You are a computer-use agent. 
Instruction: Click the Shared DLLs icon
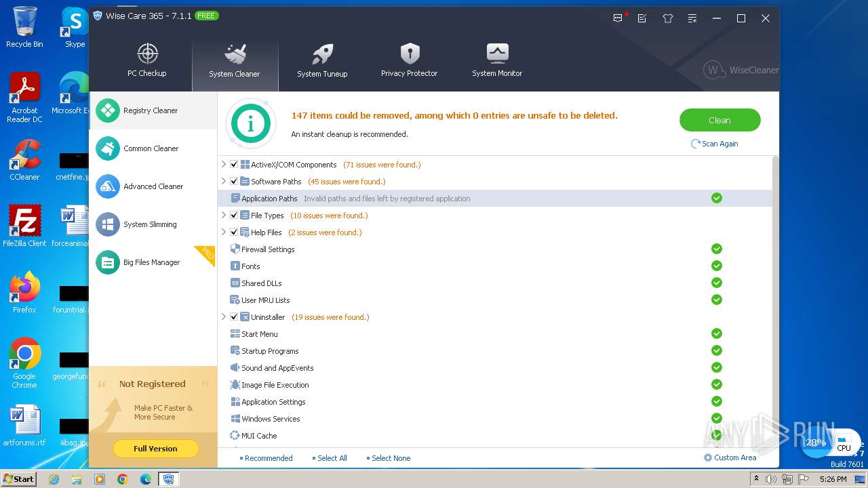click(235, 283)
